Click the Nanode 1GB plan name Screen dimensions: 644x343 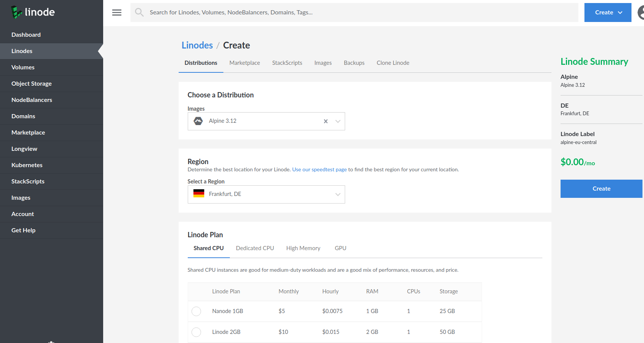(228, 311)
